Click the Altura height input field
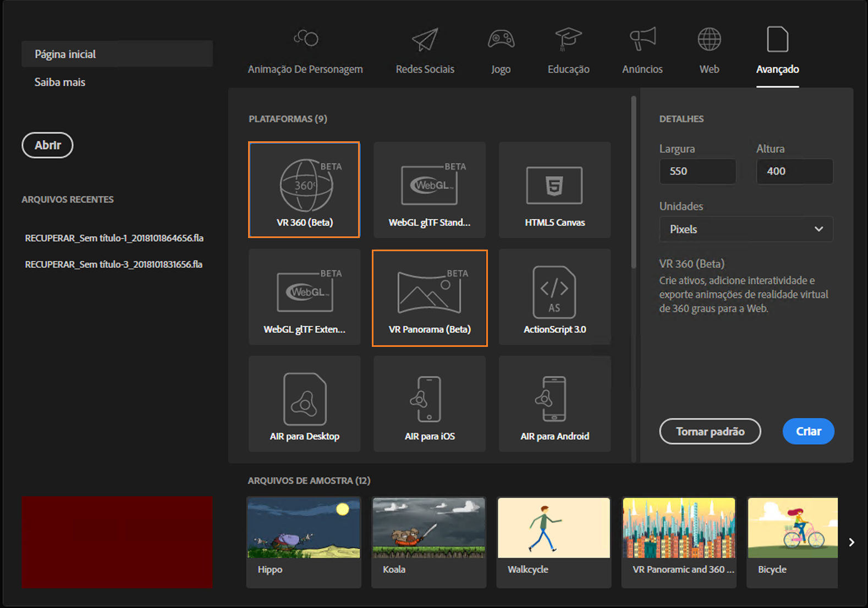Viewport: 868px width, 608px height. point(794,172)
